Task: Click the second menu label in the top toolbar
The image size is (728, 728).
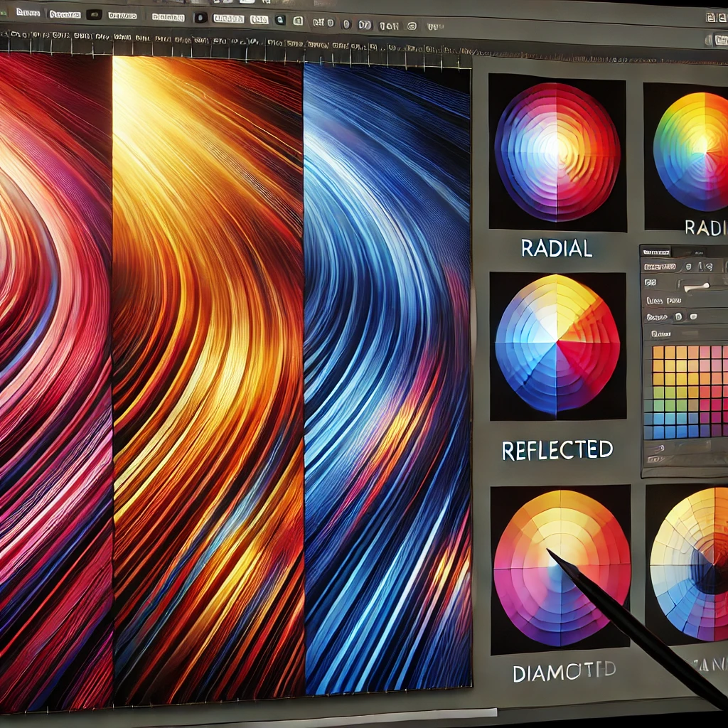Action: (x=65, y=14)
